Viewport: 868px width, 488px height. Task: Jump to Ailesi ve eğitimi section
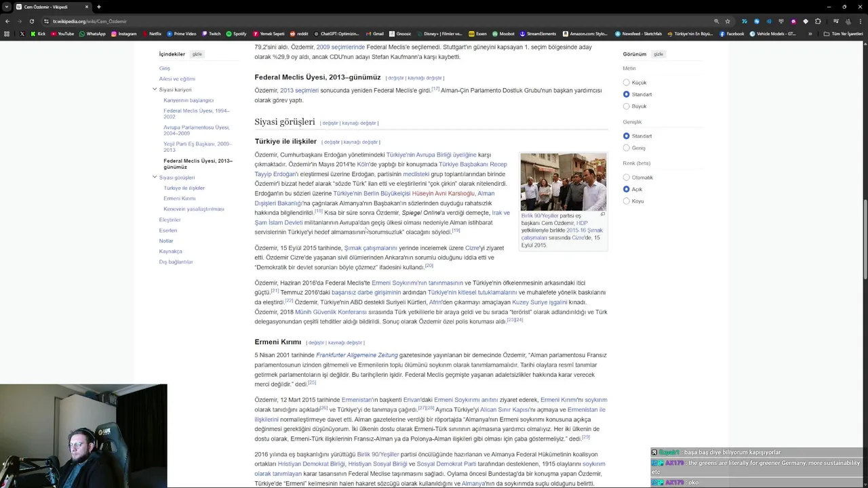pyautogui.click(x=177, y=79)
